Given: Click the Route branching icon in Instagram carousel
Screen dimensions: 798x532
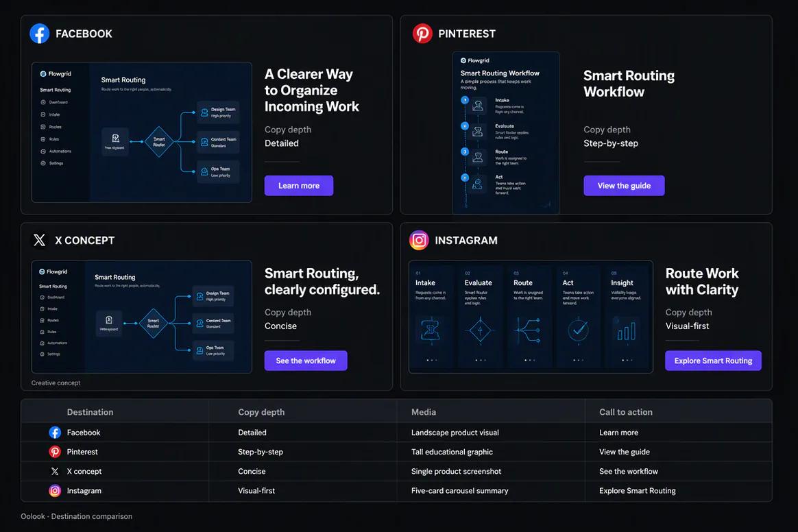Looking at the screenshot, I should pos(528,330).
